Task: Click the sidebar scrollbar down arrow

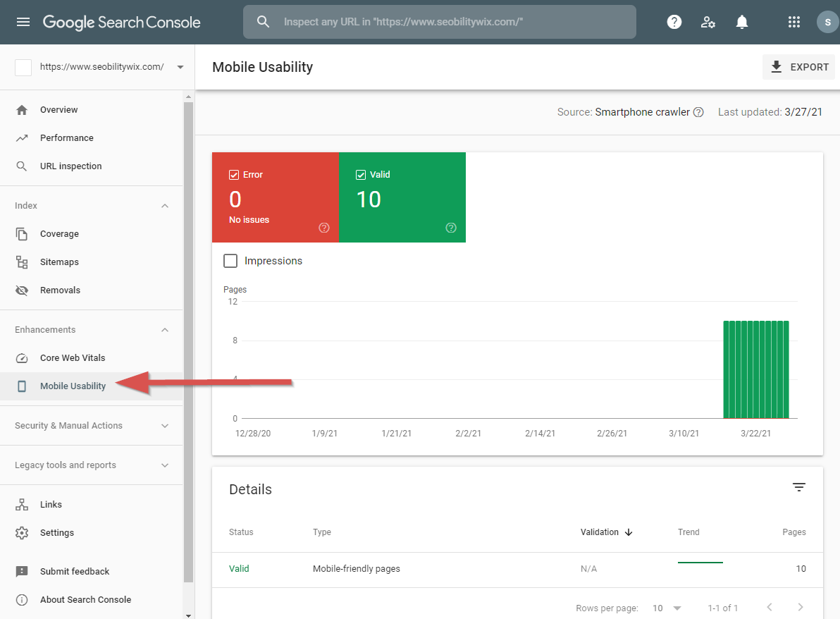Action: (188, 615)
